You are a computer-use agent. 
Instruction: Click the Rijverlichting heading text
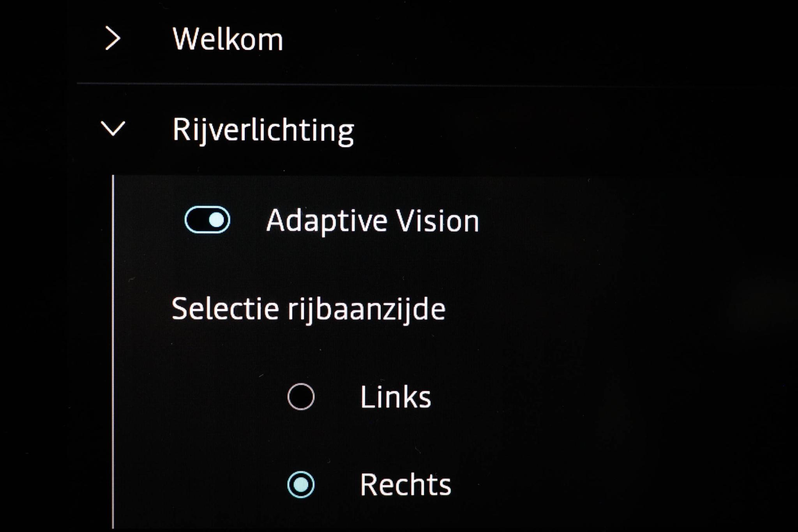coord(263,130)
